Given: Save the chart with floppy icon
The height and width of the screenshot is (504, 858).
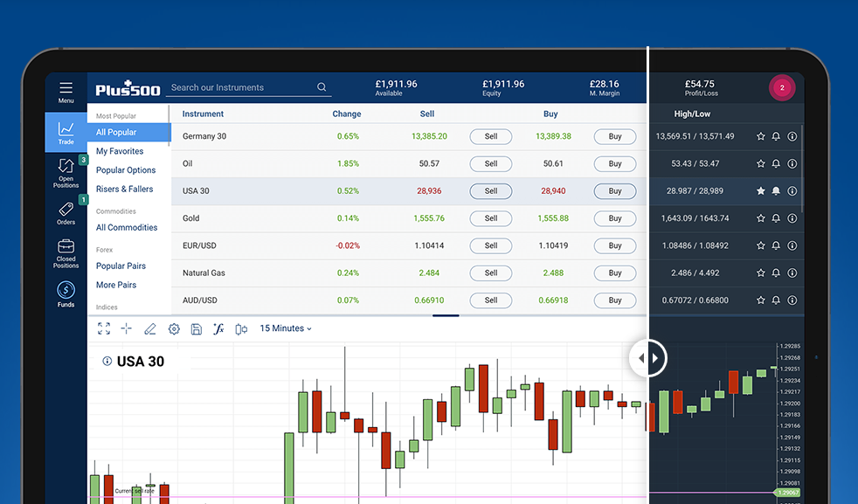Looking at the screenshot, I should click(197, 328).
